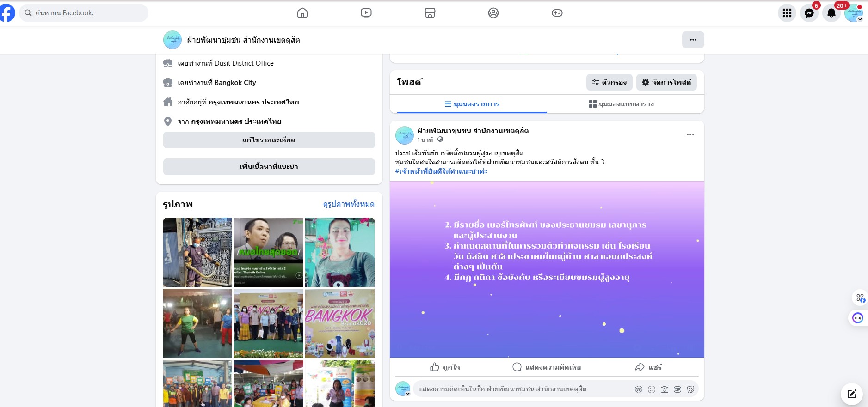Click the #เจ้าหน้าที่ยินดีให้คำแนะนำค่ะ hashtag

(442, 171)
